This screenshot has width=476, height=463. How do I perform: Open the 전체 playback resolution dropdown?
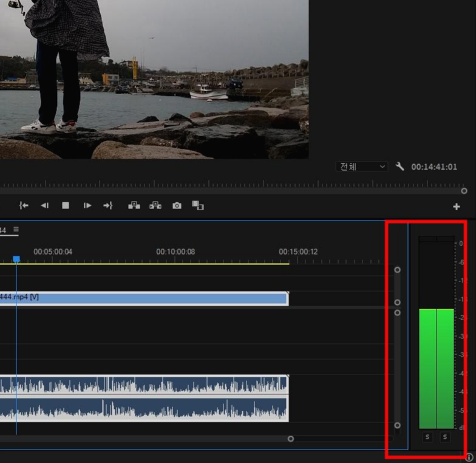[362, 166]
